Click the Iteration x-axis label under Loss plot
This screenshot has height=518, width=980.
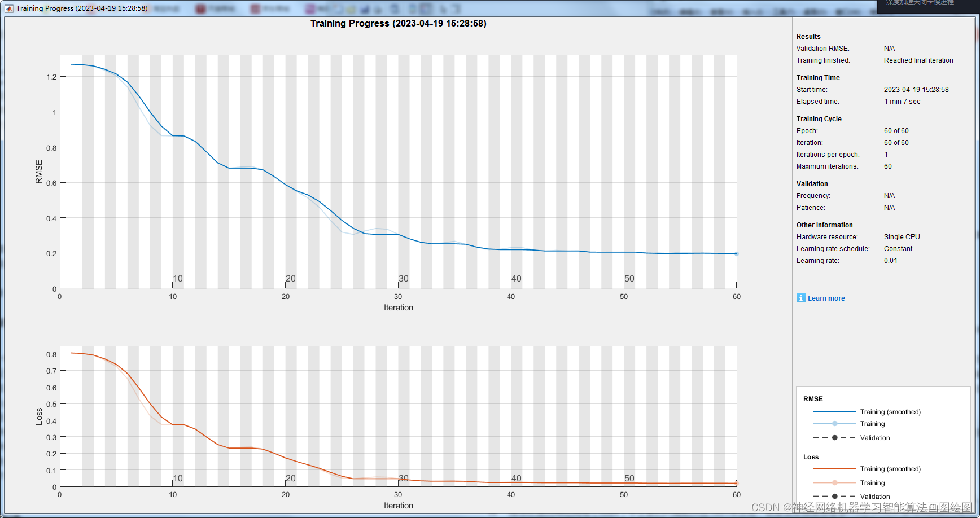click(x=399, y=506)
